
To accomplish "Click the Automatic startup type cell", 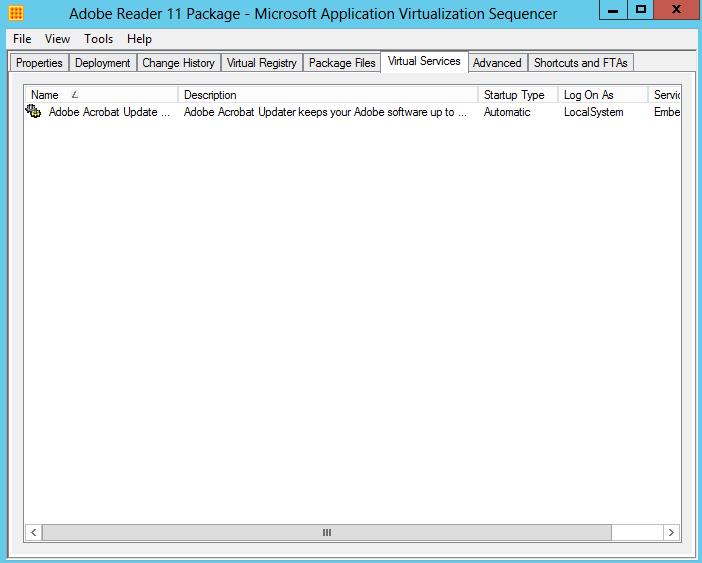I will tap(507, 112).
